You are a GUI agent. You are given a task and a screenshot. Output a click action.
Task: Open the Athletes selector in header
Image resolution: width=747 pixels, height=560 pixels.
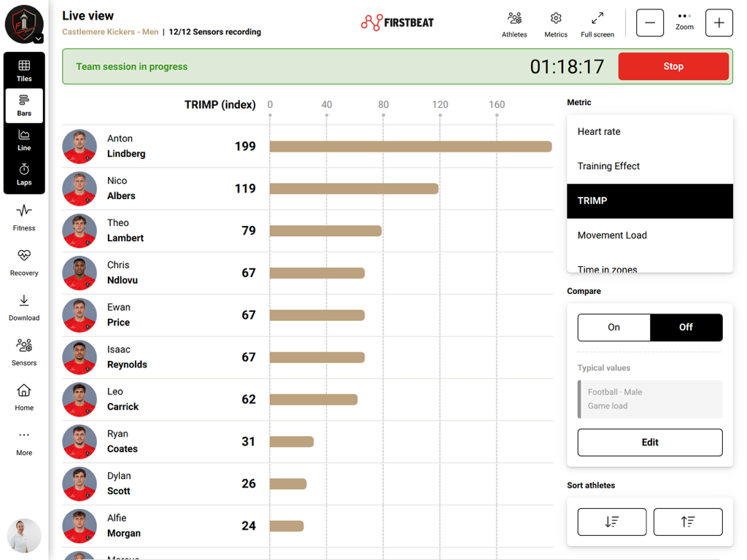[x=514, y=25]
